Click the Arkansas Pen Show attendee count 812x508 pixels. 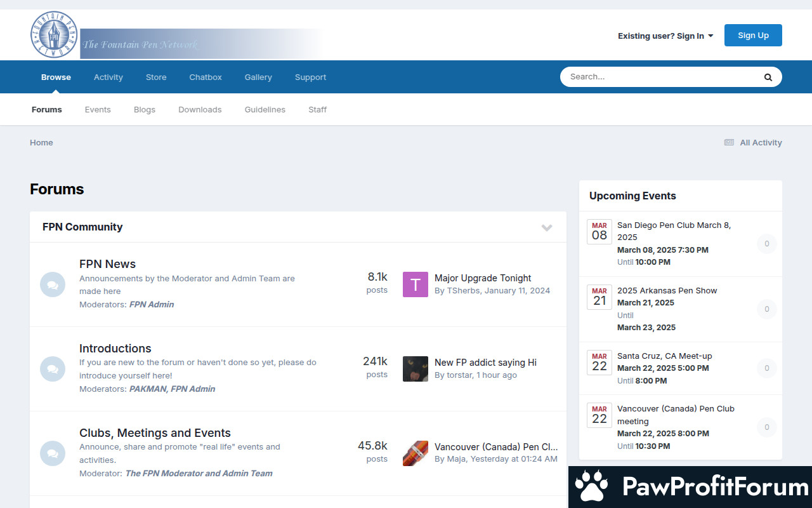766,309
